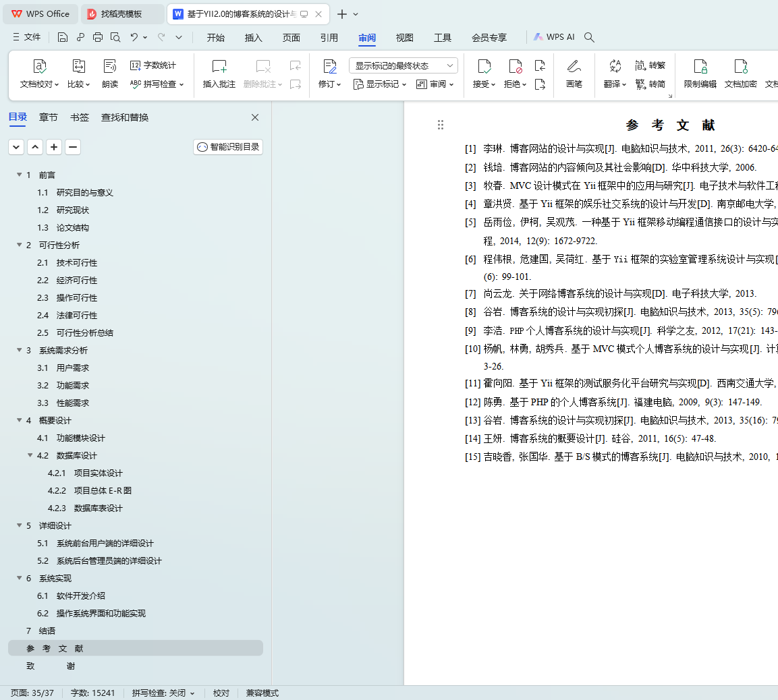778x700 pixels.
Task: Collapse the 4.2 数据库设计 tree node
Action: [x=30, y=455]
